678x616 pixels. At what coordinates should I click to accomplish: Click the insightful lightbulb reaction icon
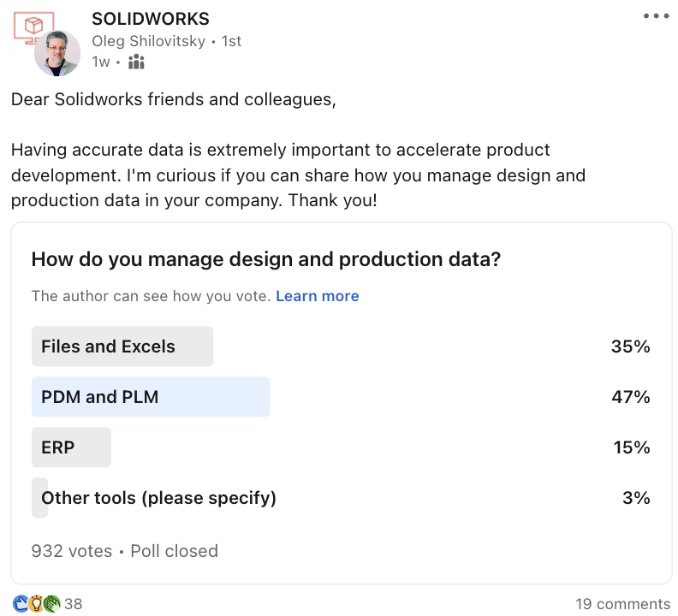[x=36, y=603]
